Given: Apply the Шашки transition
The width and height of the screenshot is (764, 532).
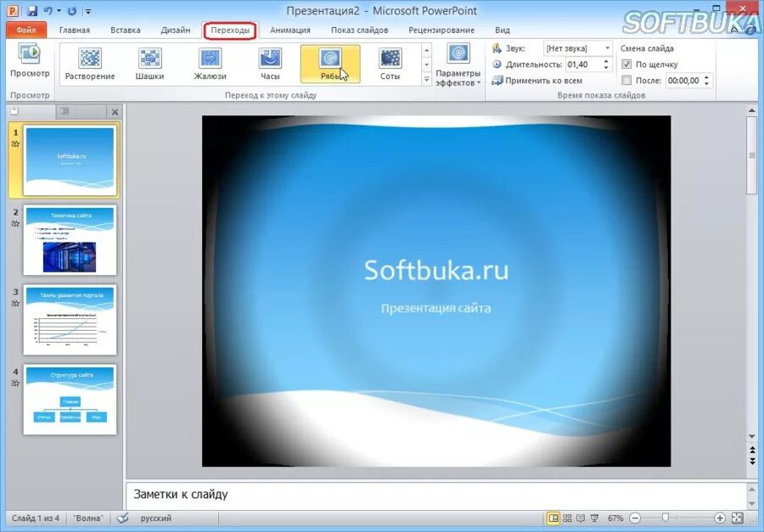Looking at the screenshot, I should (149, 64).
